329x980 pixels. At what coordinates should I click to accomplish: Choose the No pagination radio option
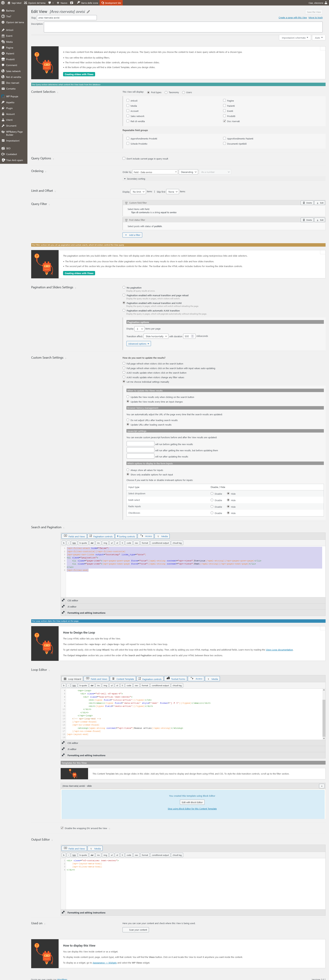click(124, 287)
